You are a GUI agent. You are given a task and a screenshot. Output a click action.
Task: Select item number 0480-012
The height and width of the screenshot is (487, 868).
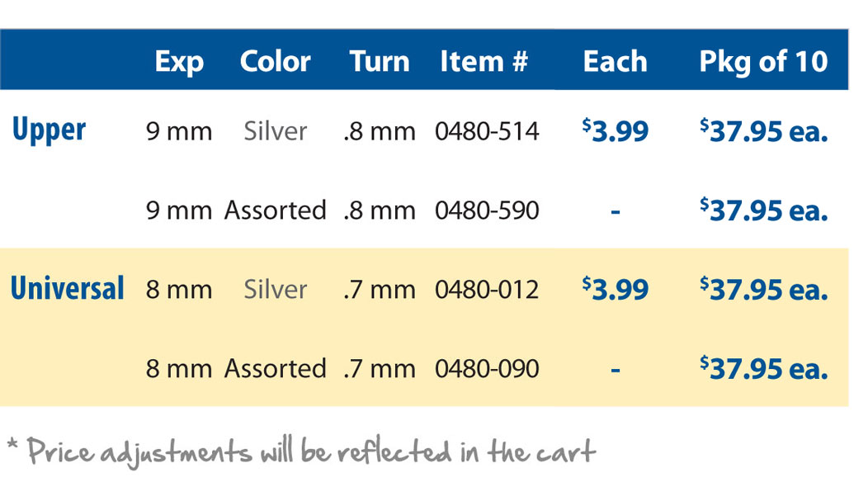click(487, 289)
